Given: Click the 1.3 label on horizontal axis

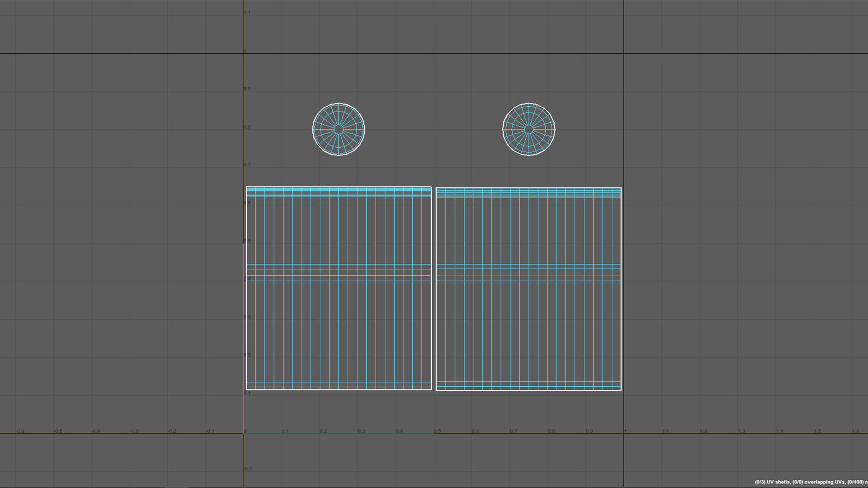Looking at the screenshot, I should (741, 431).
